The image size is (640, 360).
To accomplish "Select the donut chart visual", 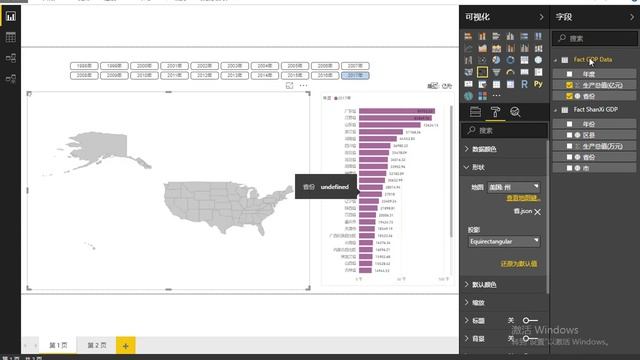I will pyautogui.click(x=510, y=60).
